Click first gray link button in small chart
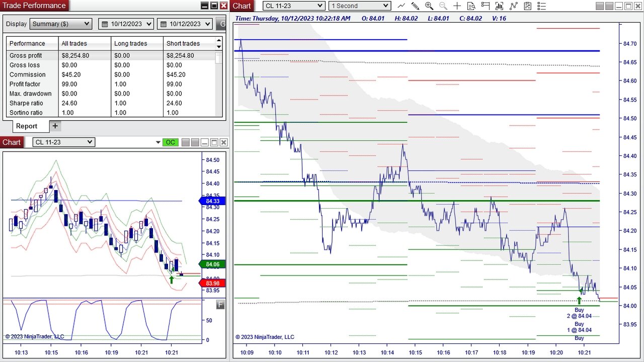The image size is (644, 362). tap(186, 142)
